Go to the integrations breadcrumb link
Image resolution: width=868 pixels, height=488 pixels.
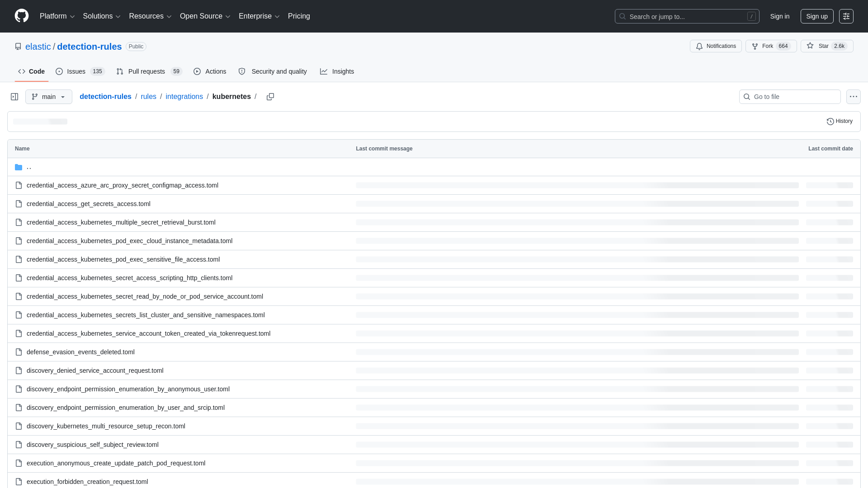184,97
